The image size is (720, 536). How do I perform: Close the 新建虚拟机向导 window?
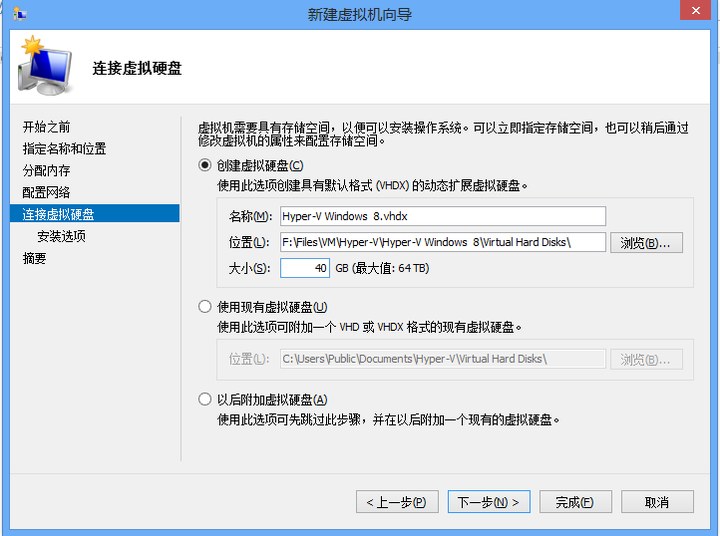pos(696,10)
